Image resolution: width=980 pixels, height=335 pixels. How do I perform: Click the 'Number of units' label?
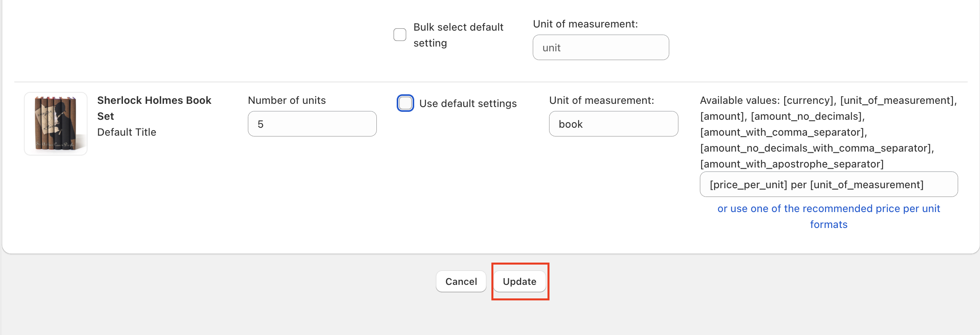coord(287,100)
